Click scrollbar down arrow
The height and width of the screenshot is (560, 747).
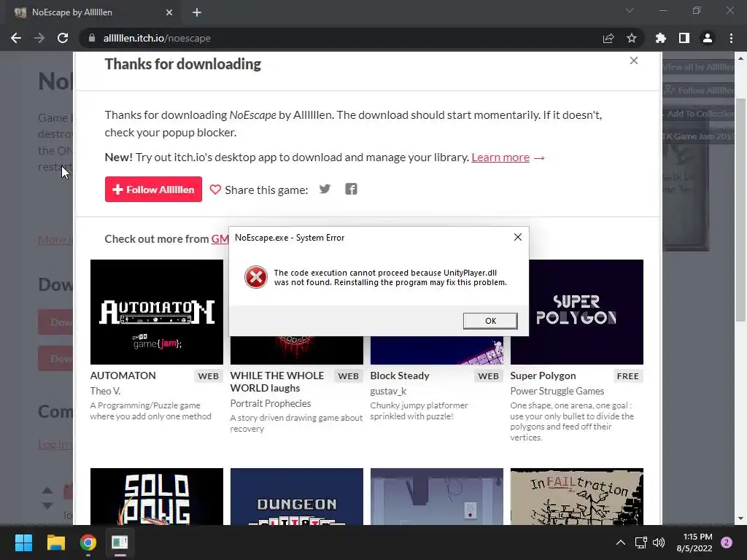point(740,518)
